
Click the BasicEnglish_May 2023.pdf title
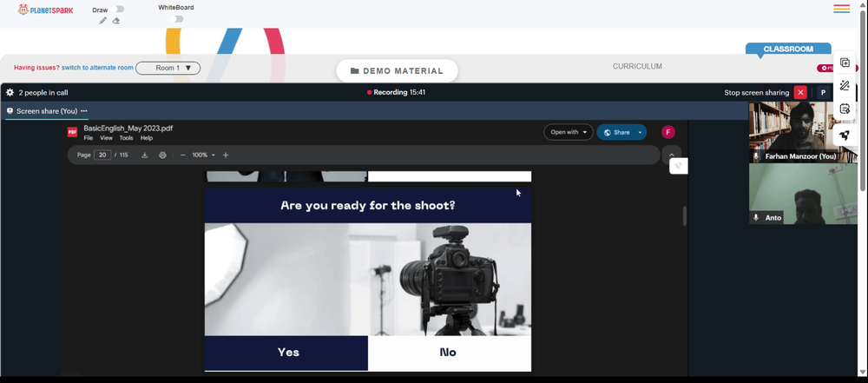[x=128, y=128]
